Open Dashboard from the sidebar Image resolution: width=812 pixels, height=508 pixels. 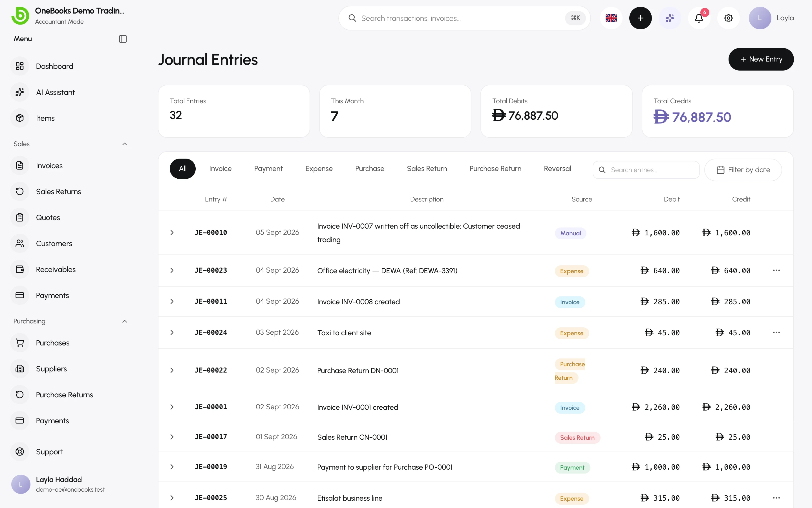click(x=69, y=66)
